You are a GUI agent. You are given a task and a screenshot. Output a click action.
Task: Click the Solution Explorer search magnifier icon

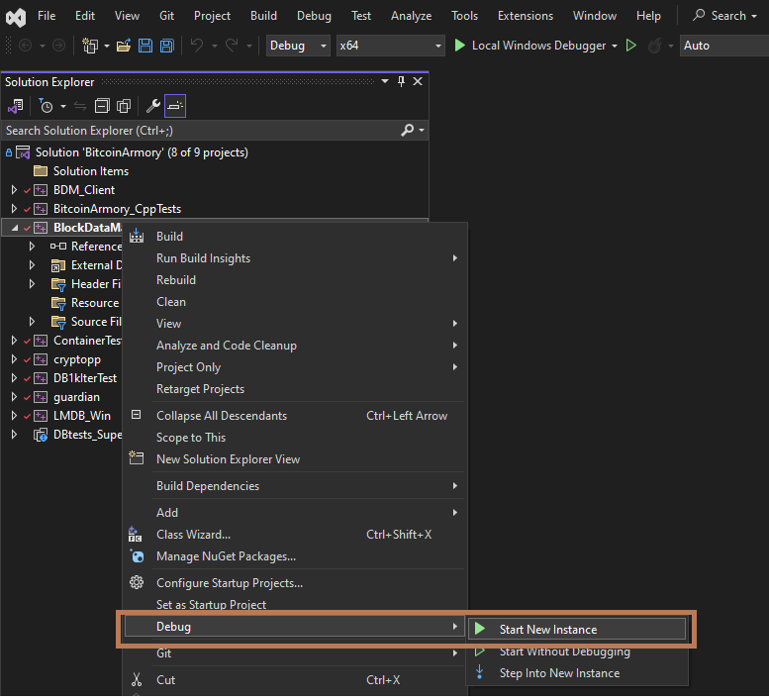click(x=407, y=131)
